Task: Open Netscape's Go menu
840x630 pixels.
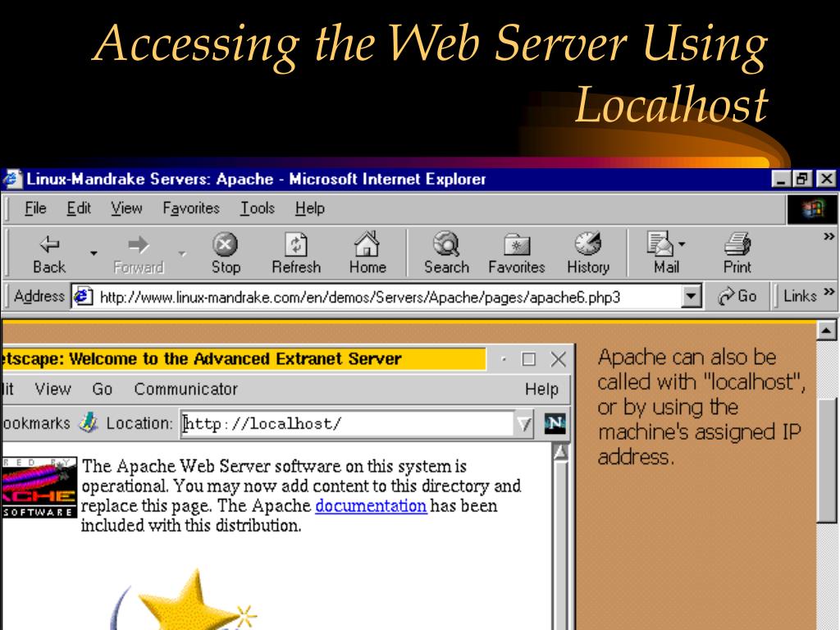Action: 102,389
